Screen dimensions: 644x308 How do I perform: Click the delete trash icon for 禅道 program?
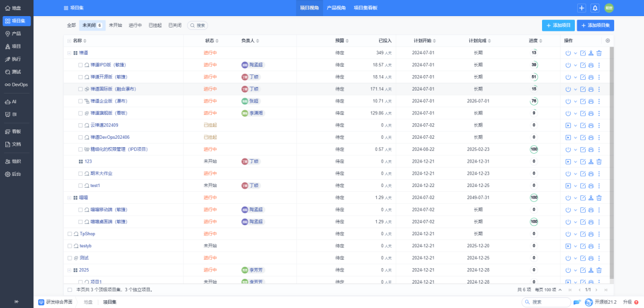pos(599,53)
